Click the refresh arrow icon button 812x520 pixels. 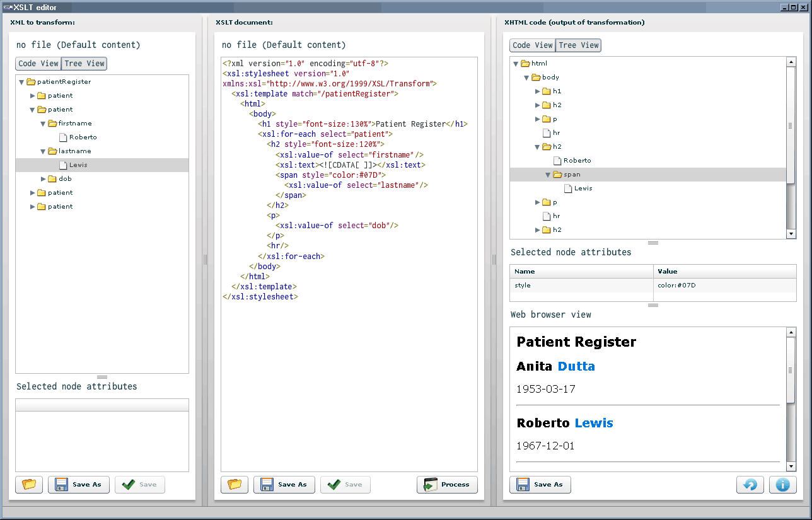750,485
